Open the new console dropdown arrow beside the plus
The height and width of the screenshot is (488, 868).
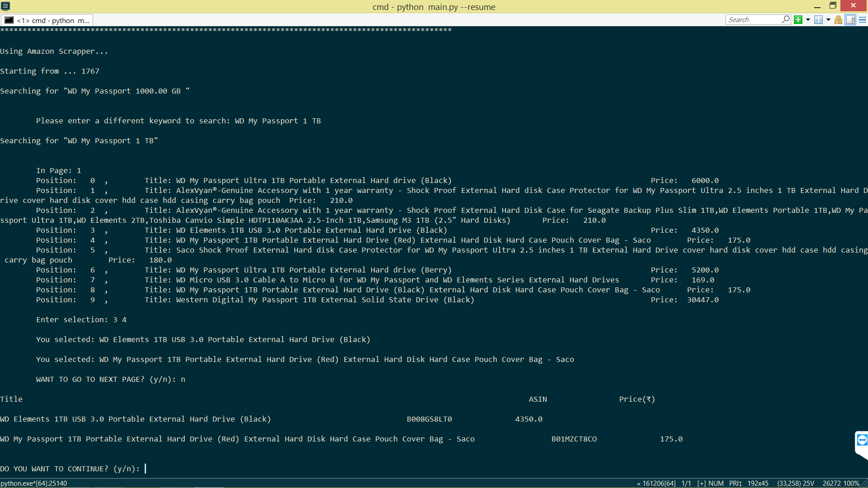[808, 20]
